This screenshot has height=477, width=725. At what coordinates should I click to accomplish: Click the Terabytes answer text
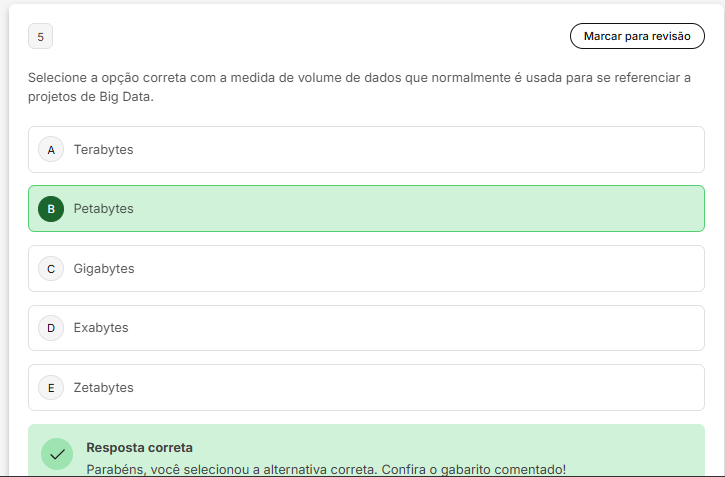tap(104, 149)
